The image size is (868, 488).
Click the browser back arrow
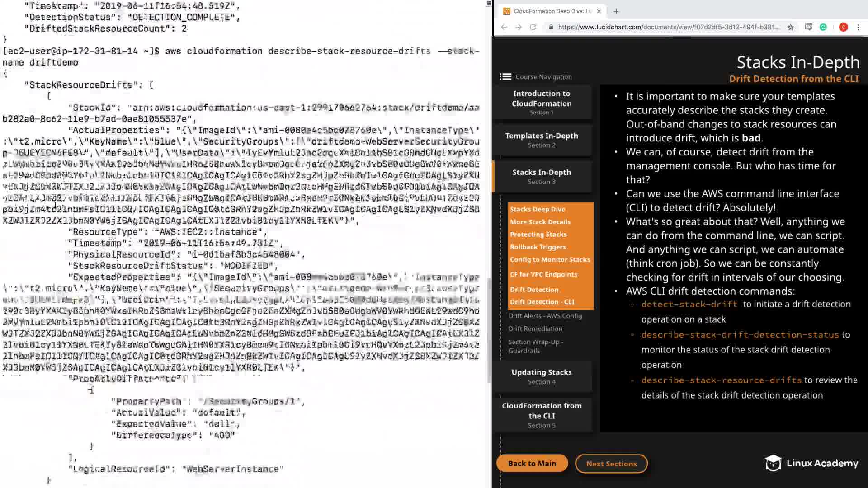pyautogui.click(x=504, y=27)
